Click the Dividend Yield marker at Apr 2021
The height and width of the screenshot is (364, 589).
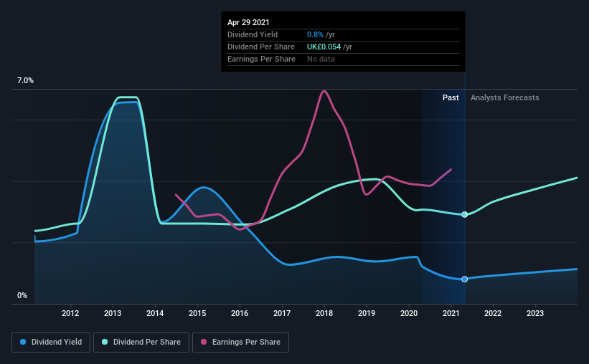pyautogui.click(x=465, y=279)
